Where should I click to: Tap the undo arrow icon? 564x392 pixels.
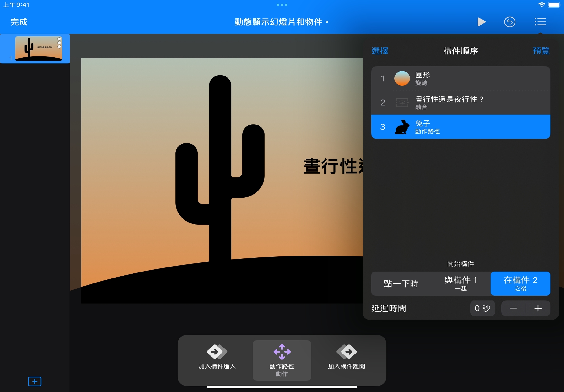[x=510, y=22]
